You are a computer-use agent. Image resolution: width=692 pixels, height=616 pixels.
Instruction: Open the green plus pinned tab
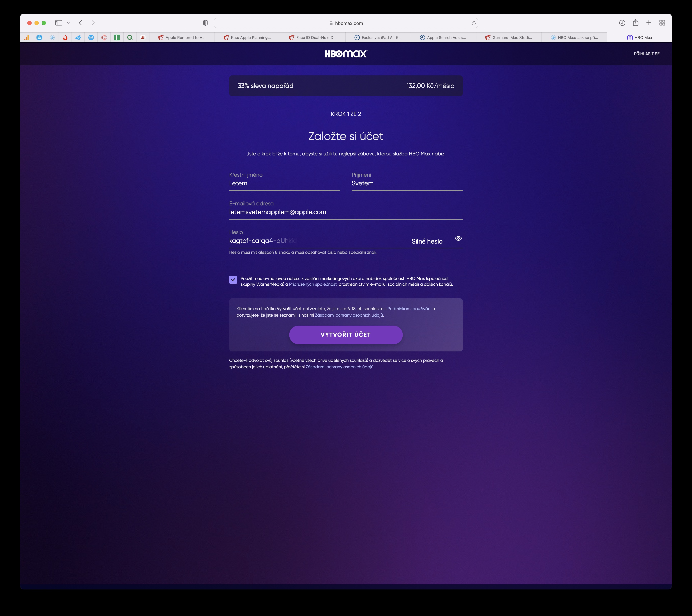[117, 38]
